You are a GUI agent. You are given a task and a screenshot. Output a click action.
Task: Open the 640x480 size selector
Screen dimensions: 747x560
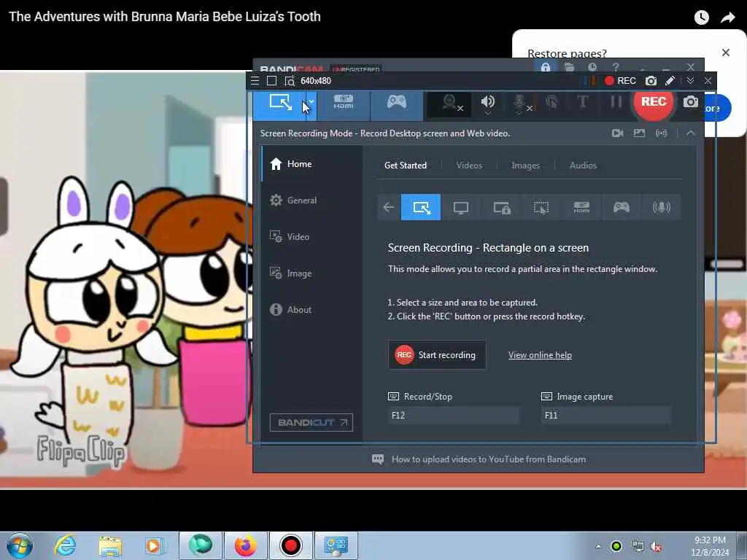click(x=316, y=81)
